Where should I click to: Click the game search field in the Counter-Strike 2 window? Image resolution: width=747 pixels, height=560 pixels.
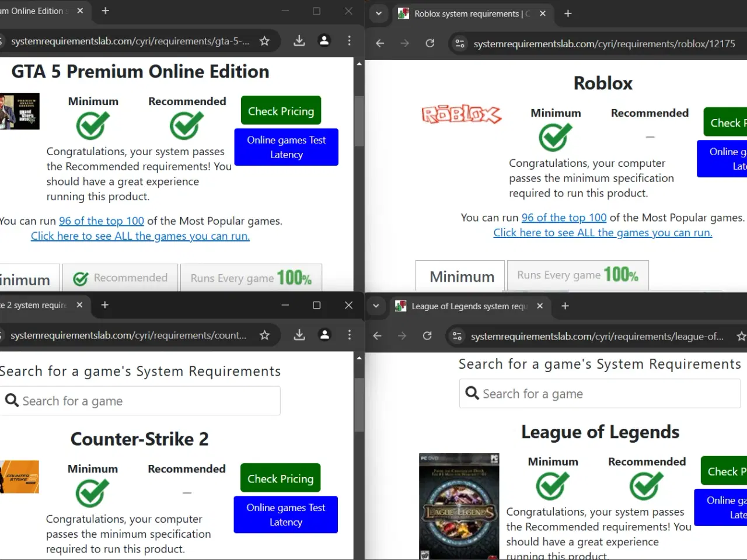[x=140, y=401]
